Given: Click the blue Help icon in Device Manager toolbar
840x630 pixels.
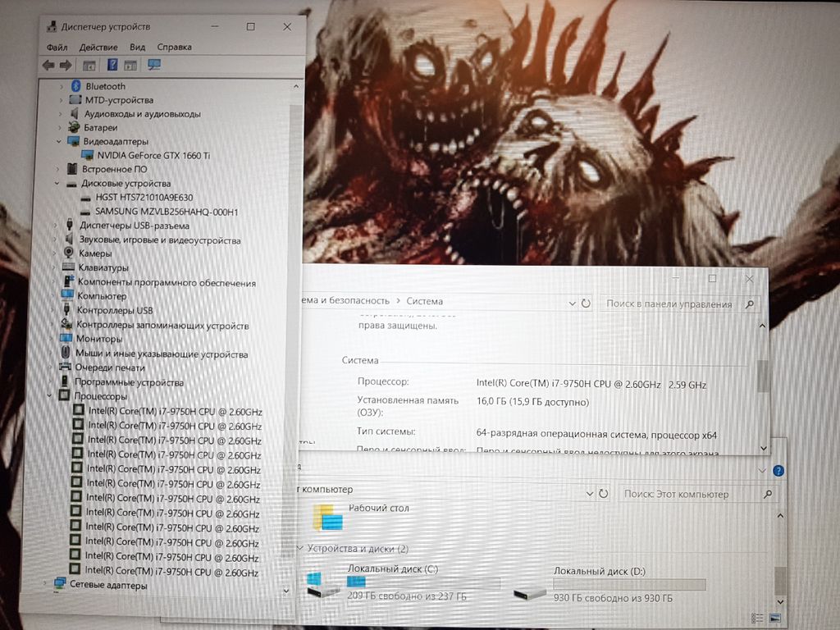Looking at the screenshot, I should (112, 65).
